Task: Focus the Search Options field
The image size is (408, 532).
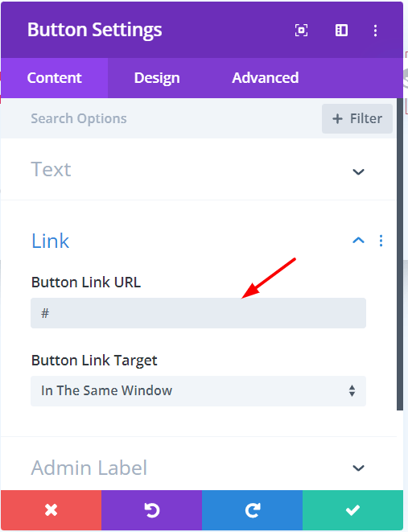Action: (x=159, y=118)
